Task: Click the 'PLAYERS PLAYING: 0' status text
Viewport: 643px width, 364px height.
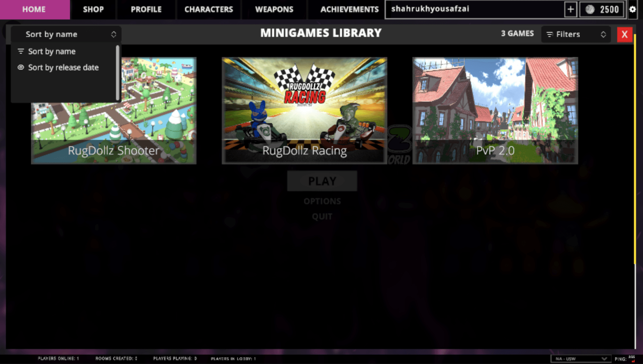Action: point(175,358)
